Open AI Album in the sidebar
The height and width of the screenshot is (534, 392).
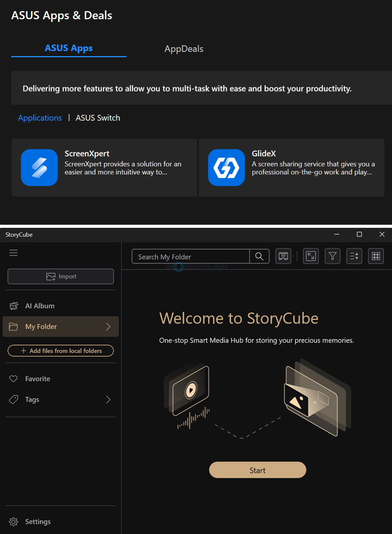(x=61, y=306)
